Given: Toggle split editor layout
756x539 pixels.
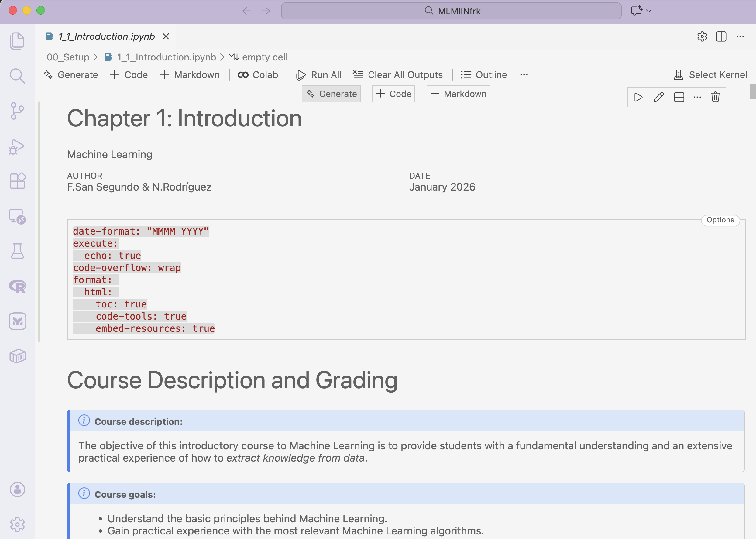Looking at the screenshot, I should [721, 36].
